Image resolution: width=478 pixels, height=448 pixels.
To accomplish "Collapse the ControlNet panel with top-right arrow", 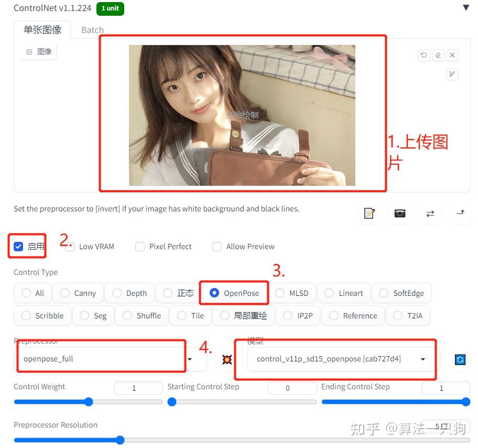I will click(x=466, y=7).
